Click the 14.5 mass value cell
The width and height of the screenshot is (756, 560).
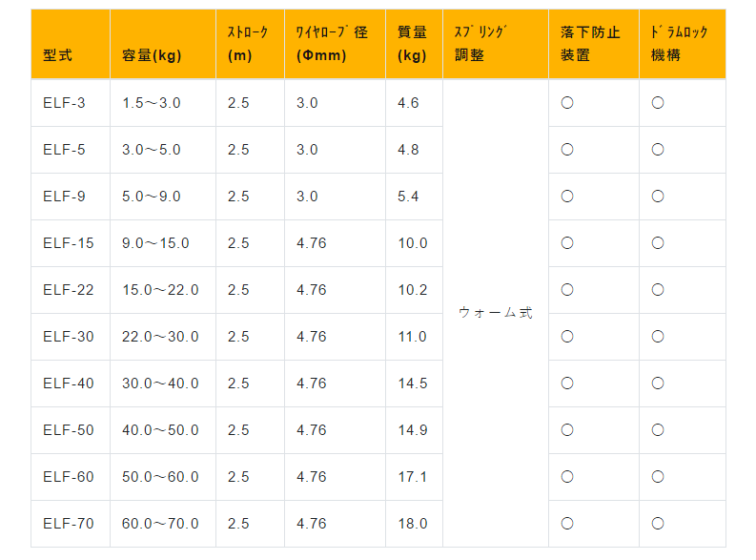pos(414,384)
